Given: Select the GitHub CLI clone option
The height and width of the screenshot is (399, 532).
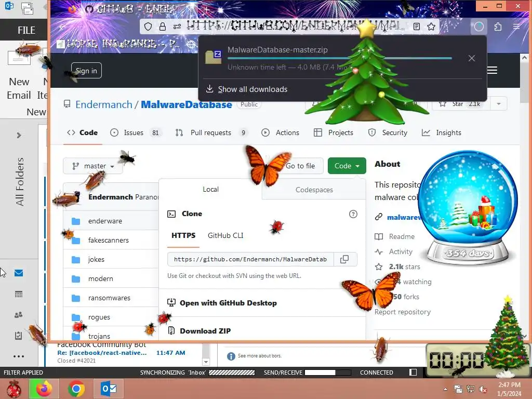Looking at the screenshot, I should pos(225,235).
